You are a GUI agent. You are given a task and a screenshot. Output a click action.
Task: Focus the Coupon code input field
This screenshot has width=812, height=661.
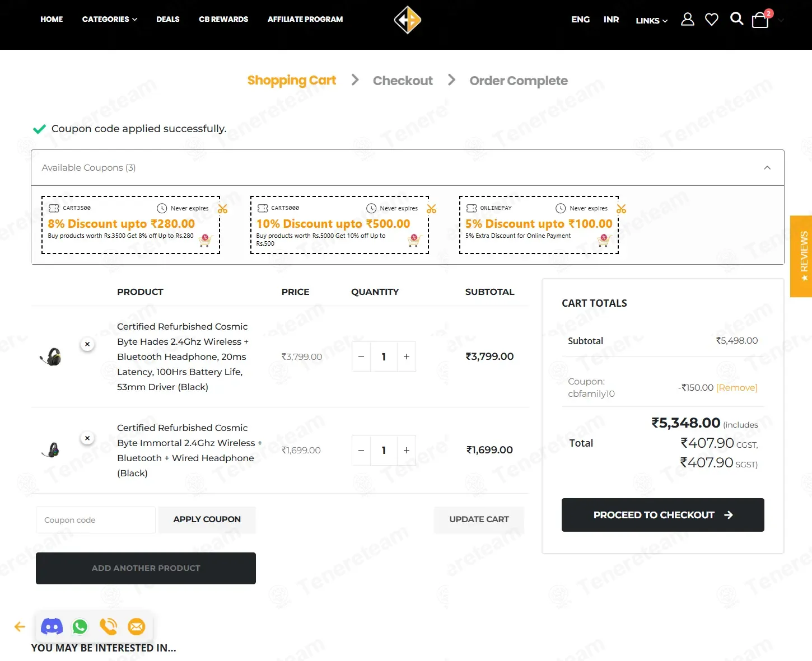96,520
